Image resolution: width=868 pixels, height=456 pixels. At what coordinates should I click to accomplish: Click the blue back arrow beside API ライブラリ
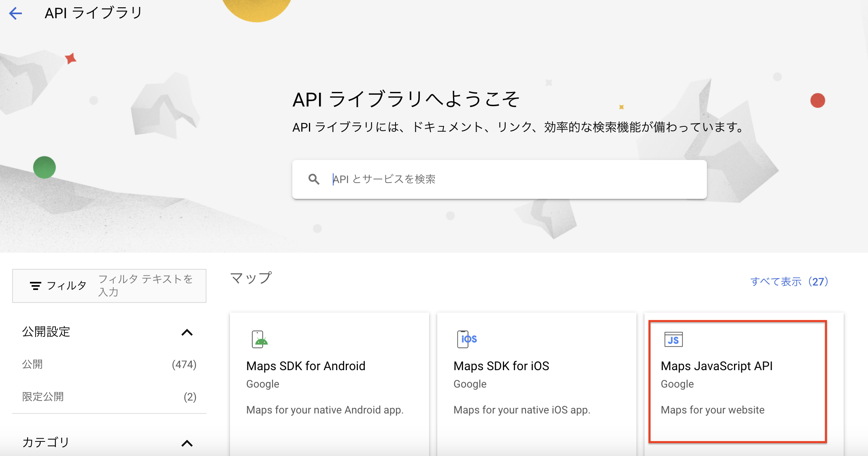coord(15,13)
